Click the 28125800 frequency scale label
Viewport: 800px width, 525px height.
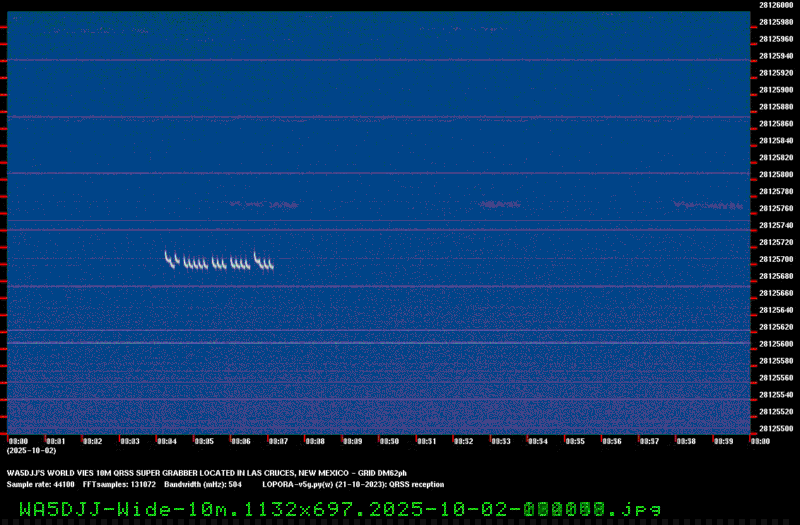point(776,174)
